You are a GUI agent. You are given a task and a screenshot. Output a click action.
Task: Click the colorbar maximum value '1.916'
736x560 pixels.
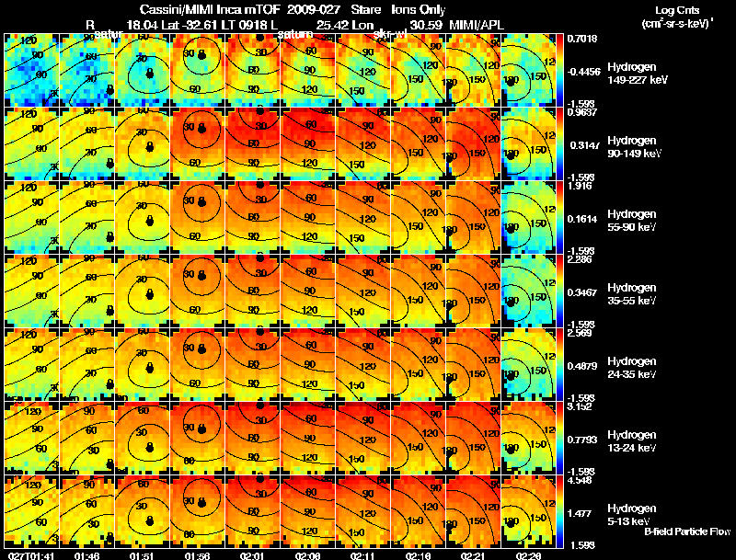pos(580,186)
